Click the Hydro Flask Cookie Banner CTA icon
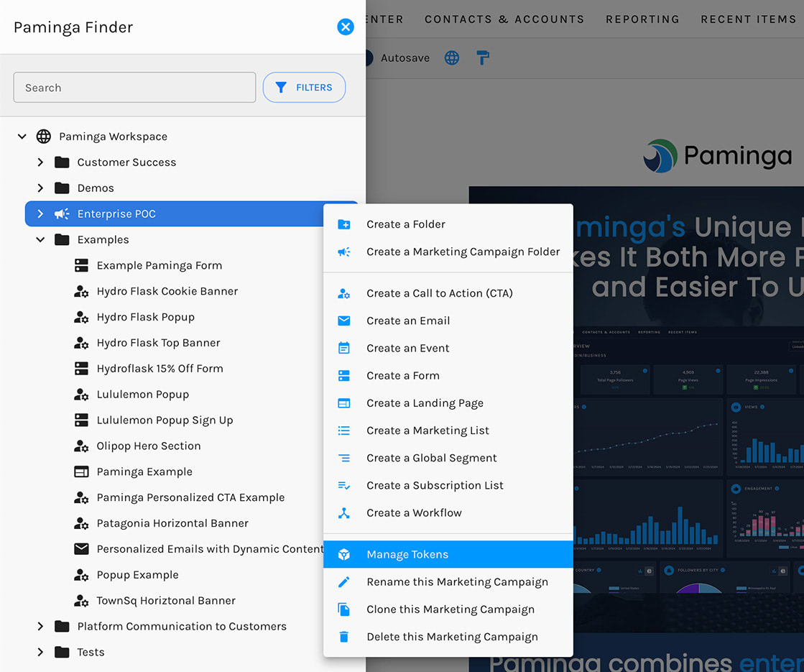Image resolution: width=804 pixels, height=672 pixels. [81, 291]
